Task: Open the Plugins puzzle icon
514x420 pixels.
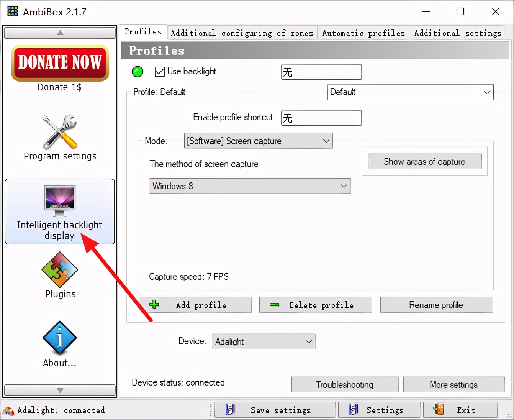Action: [60, 269]
